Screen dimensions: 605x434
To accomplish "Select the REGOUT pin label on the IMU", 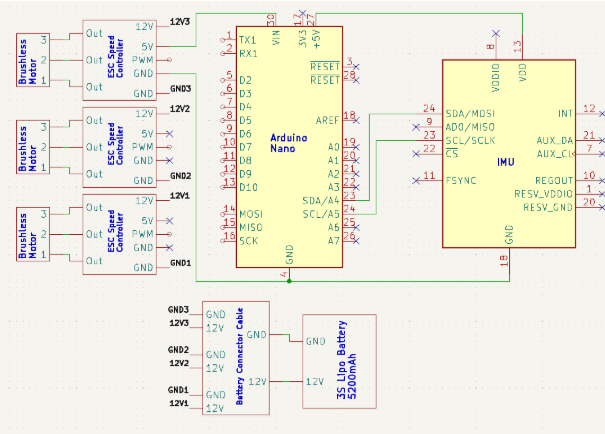I will pyautogui.click(x=554, y=181).
